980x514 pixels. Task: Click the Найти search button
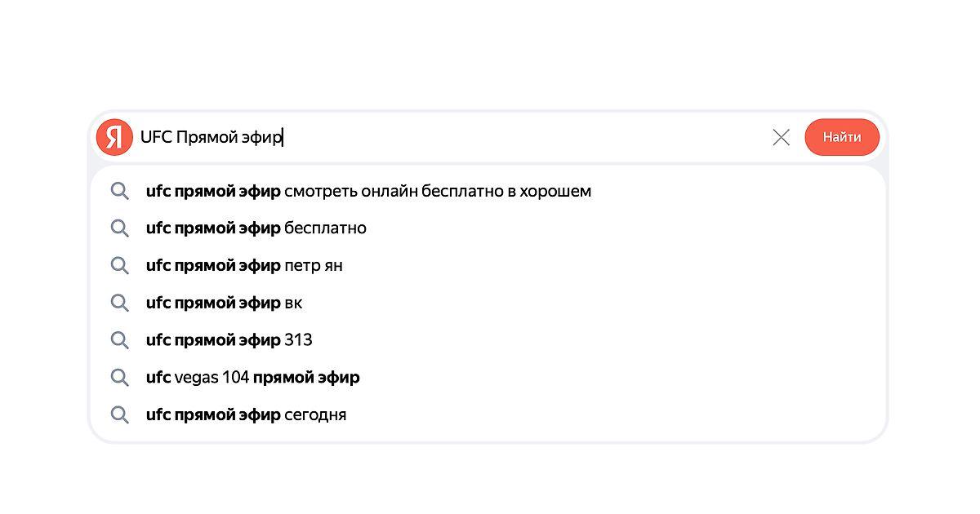click(x=842, y=137)
